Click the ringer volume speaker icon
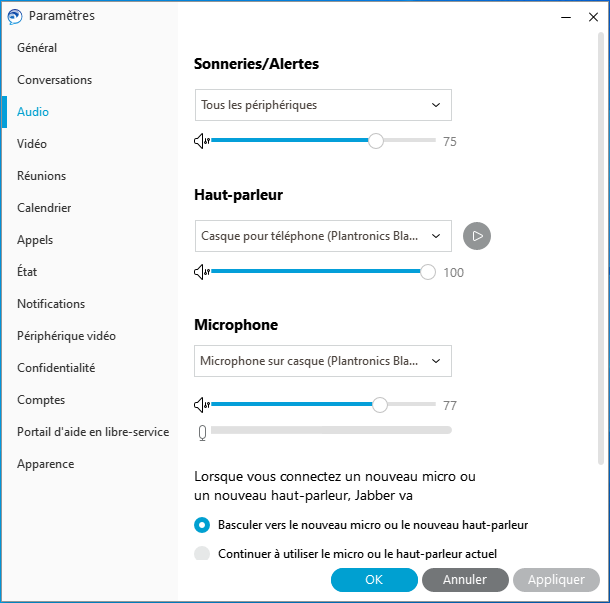610x603 pixels. pyautogui.click(x=202, y=141)
